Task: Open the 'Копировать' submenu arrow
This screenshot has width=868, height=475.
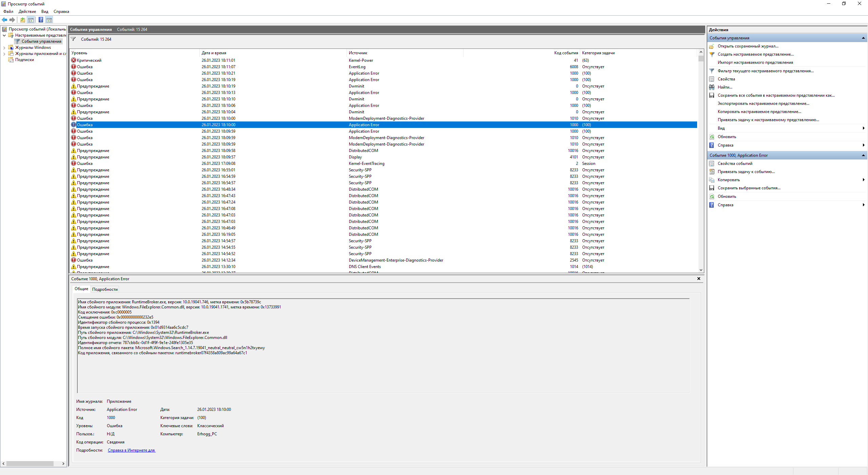Action: tap(863, 180)
